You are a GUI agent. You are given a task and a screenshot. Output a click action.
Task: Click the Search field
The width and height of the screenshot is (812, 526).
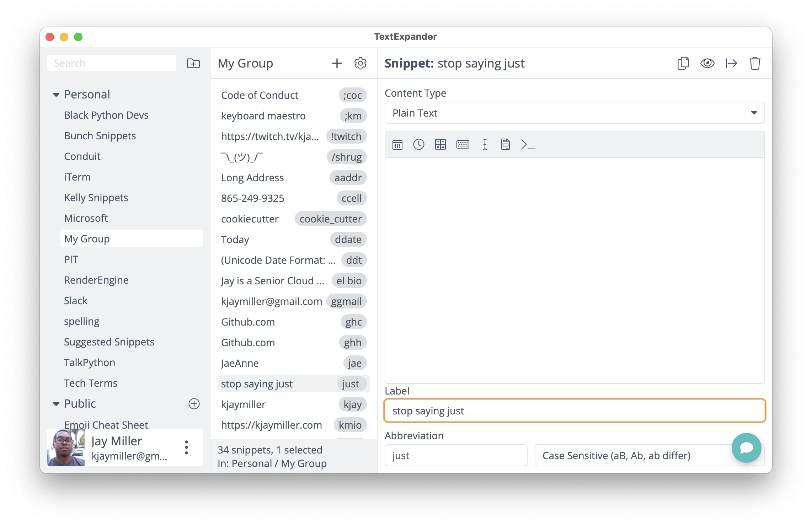click(x=112, y=63)
